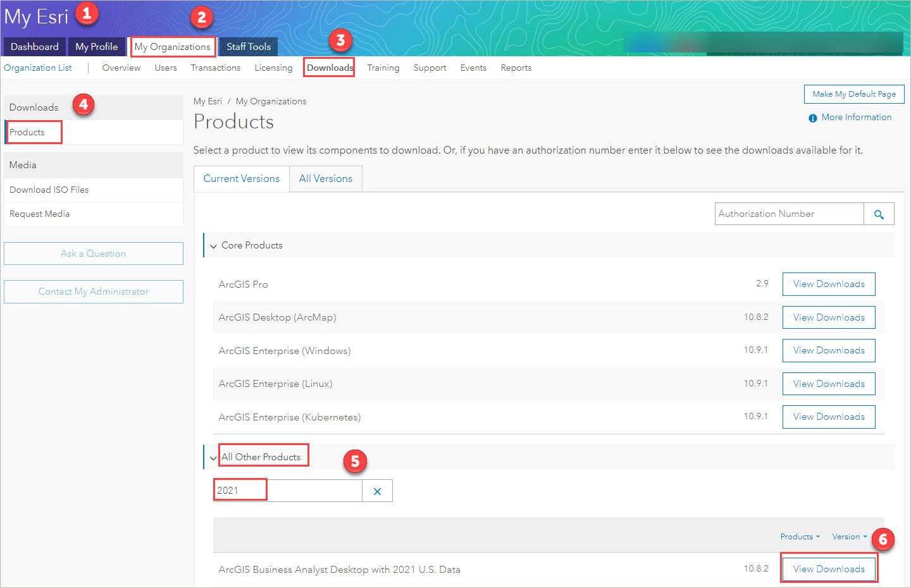This screenshot has height=588, width=911.
Task: Open the Licensing menu item
Action: (273, 68)
